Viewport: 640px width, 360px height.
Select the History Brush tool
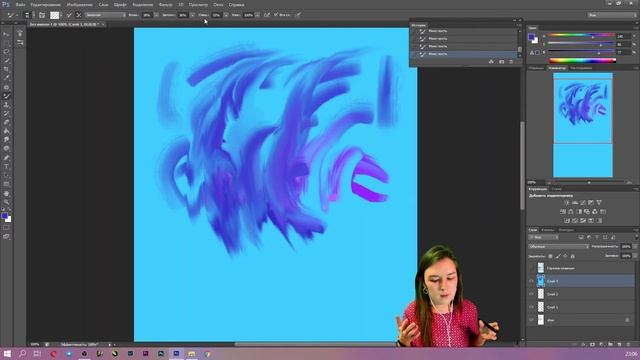coord(6,113)
